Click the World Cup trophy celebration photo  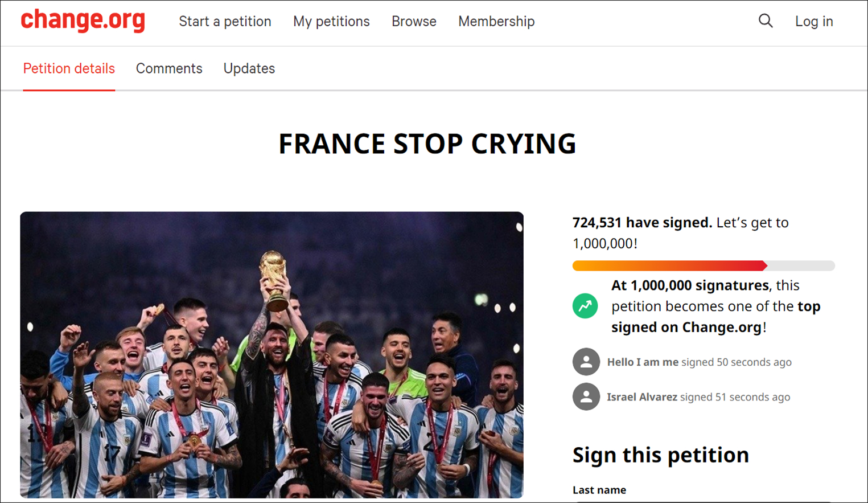(271, 354)
